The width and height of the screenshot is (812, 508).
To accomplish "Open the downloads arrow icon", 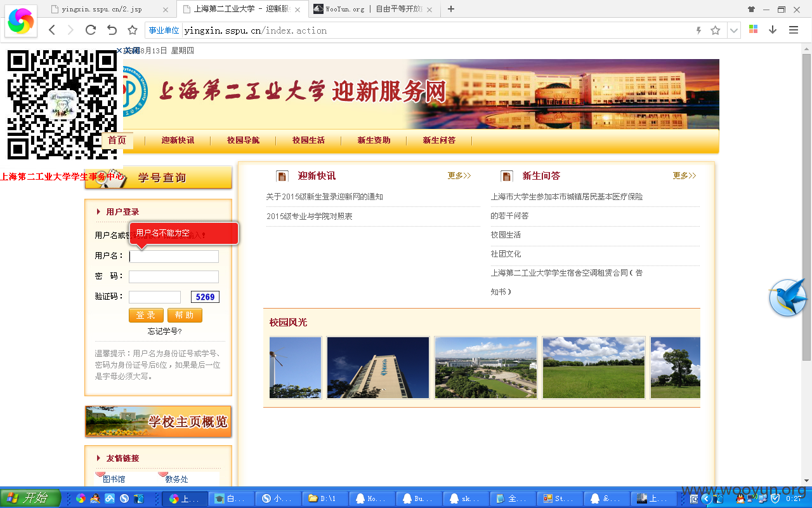I will [773, 30].
